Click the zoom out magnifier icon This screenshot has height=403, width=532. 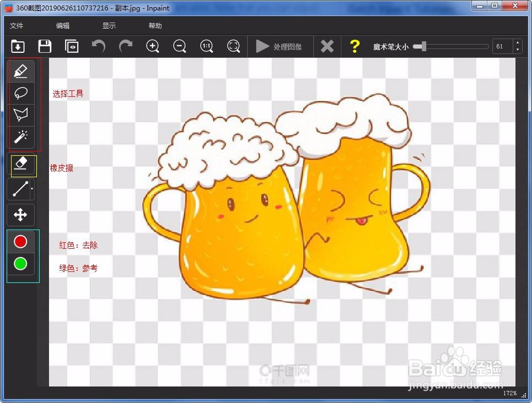point(180,46)
